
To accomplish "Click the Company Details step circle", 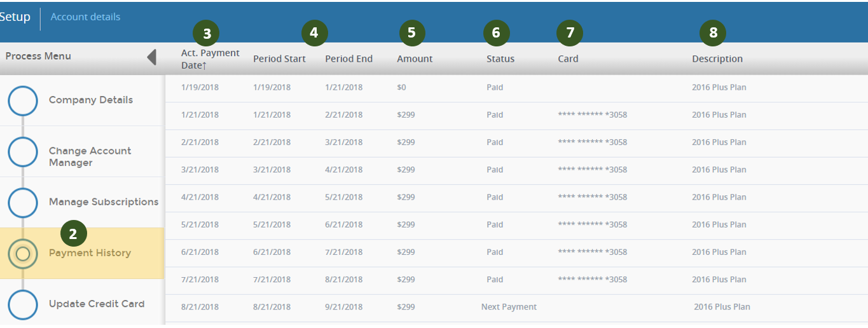I will 23,100.
